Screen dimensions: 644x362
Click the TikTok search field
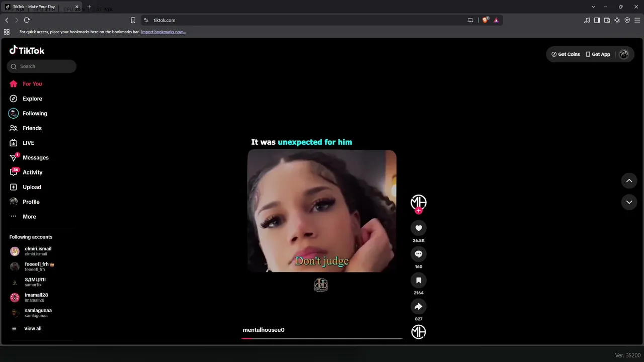42,66
